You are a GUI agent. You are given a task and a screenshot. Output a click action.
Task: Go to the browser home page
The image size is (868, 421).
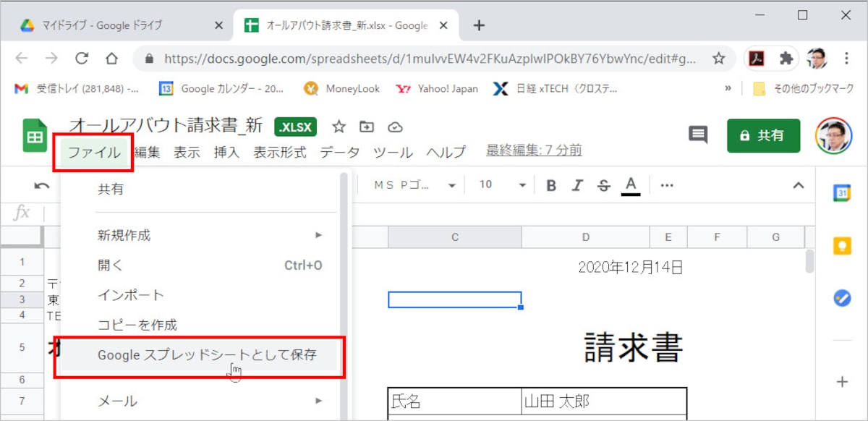111,59
